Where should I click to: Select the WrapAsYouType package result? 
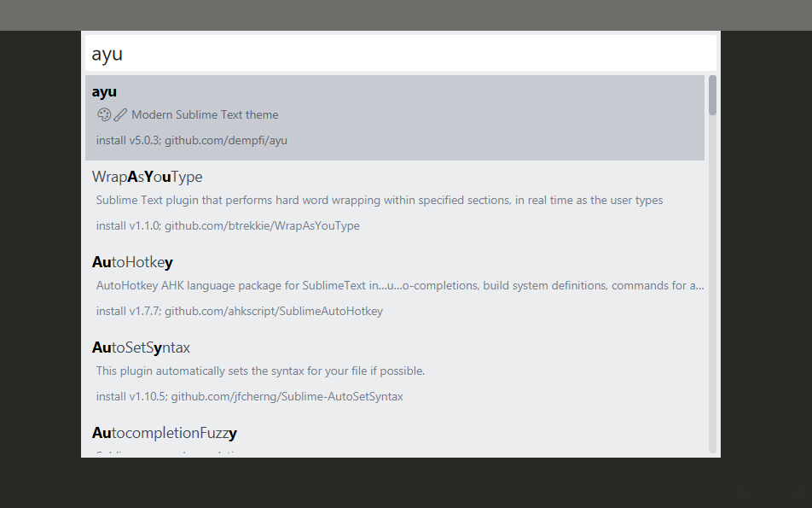tap(395, 202)
